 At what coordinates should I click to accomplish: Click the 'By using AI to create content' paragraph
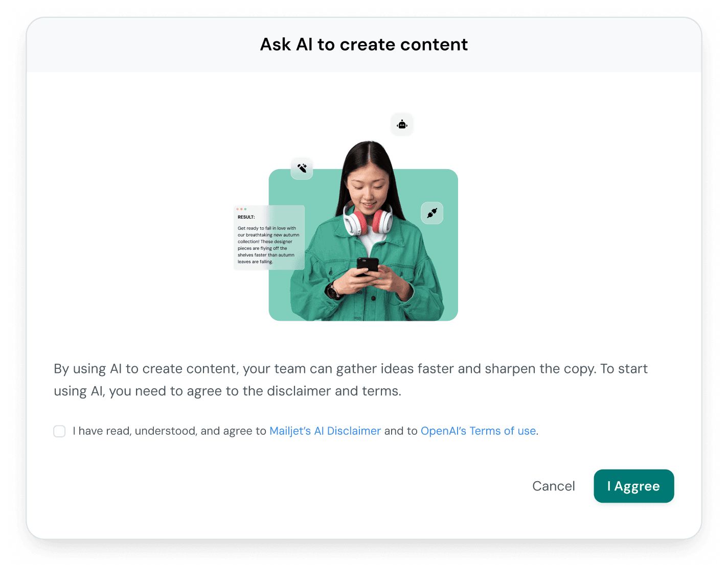tap(351, 380)
